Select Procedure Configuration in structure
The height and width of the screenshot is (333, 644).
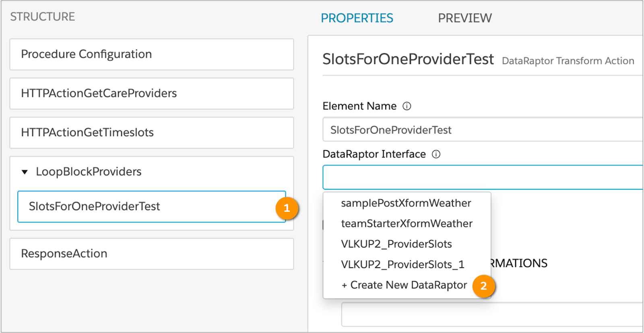click(152, 54)
